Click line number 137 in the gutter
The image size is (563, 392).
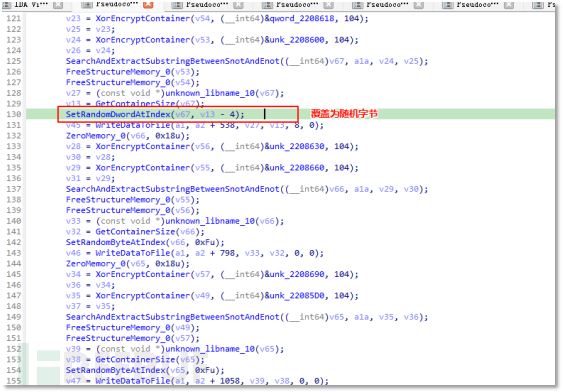14,189
